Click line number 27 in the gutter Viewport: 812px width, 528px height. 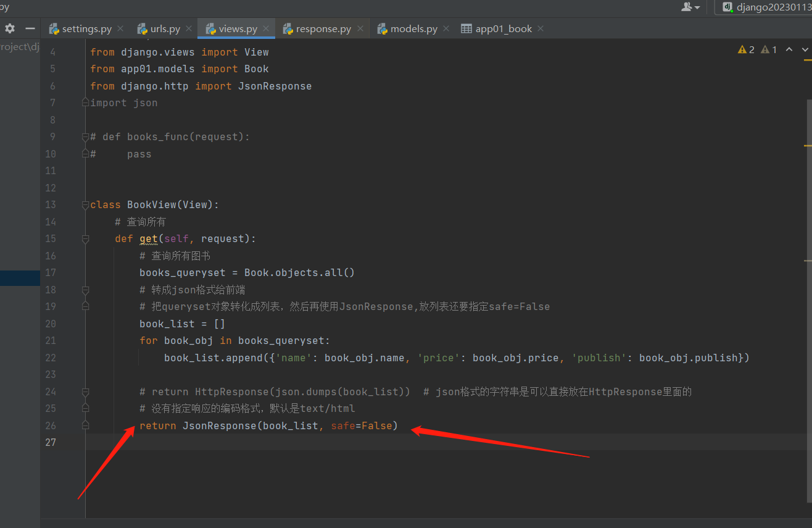(50, 442)
